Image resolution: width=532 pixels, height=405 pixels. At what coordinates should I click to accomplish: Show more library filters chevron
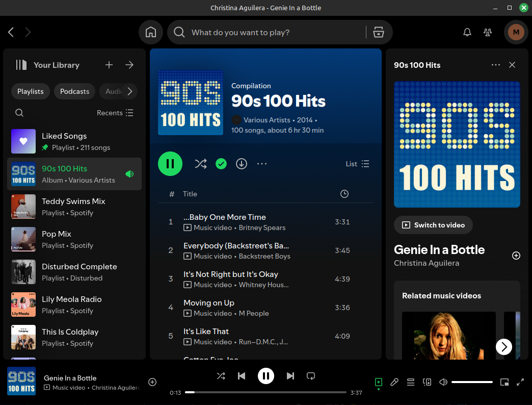129,91
